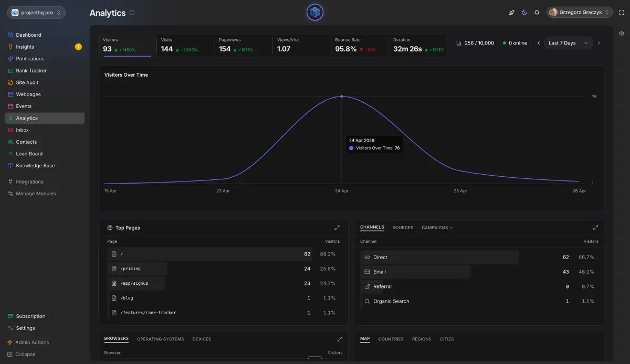
Task: Open Rank Tracker in the sidebar
Action: tap(31, 71)
